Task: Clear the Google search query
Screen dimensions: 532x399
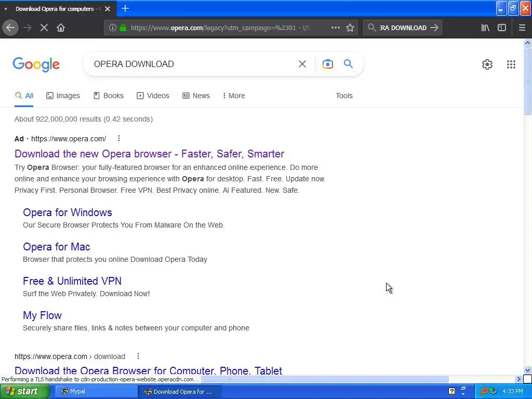Action: pyautogui.click(x=302, y=64)
